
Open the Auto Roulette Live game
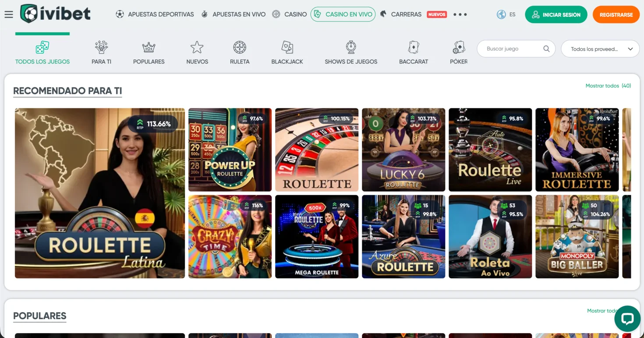pos(490,150)
